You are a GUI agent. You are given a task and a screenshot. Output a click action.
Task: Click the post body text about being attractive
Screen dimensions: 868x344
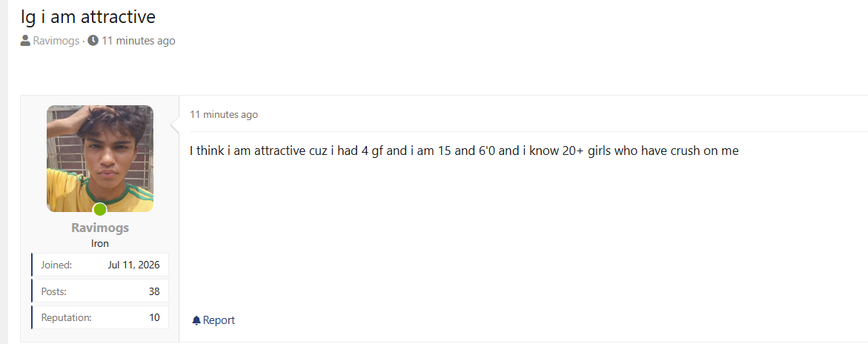464,150
